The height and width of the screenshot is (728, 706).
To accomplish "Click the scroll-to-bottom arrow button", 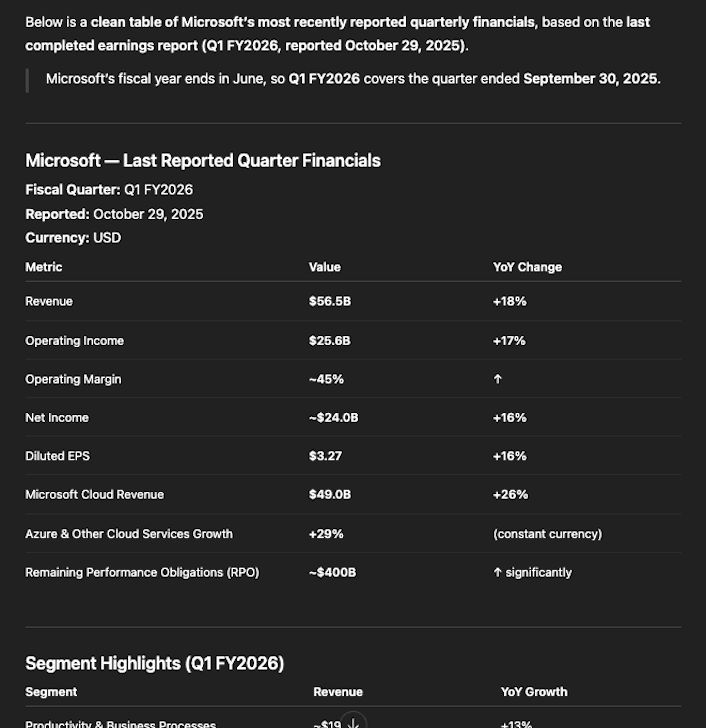I will click(x=353, y=723).
